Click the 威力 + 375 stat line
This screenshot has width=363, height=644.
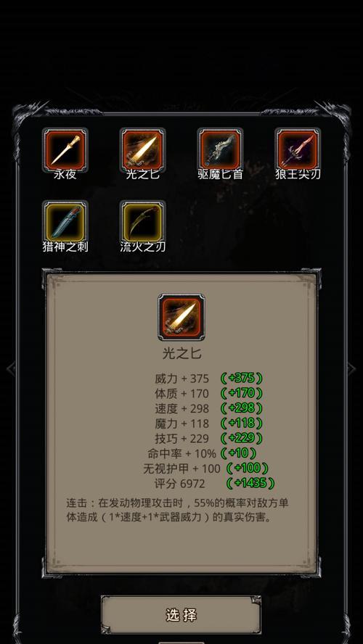tap(181, 379)
